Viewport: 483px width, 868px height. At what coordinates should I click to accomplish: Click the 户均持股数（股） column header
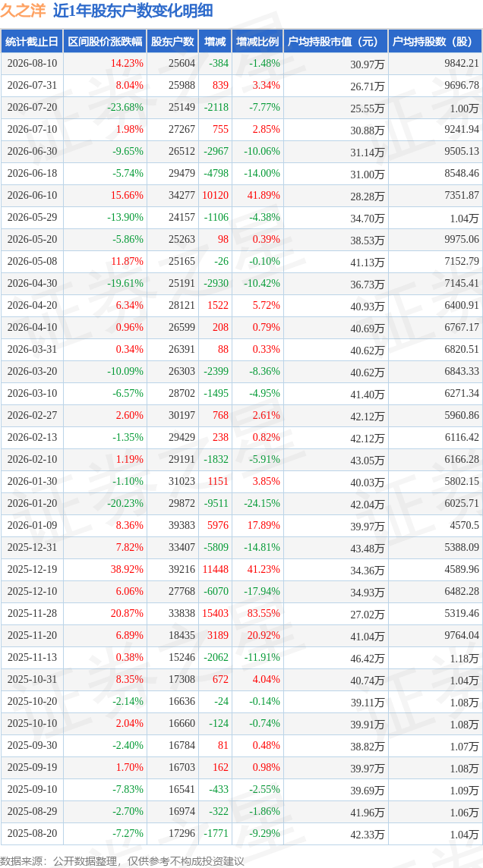(x=435, y=42)
